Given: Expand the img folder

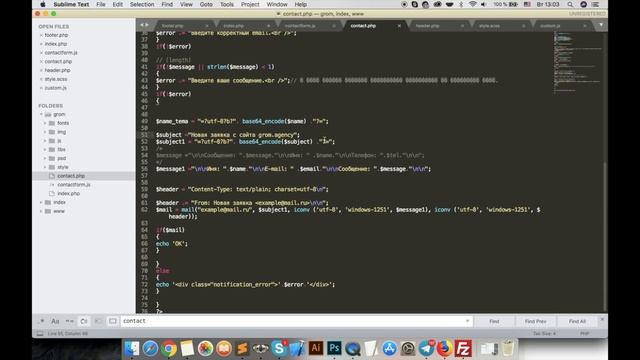Looking at the screenshot, I should click(x=45, y=132).
